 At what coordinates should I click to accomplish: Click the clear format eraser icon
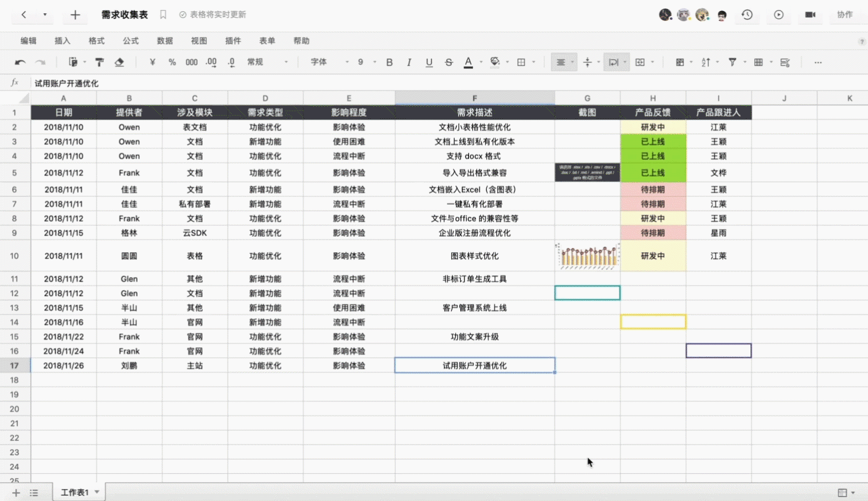(x=119, y=62)
